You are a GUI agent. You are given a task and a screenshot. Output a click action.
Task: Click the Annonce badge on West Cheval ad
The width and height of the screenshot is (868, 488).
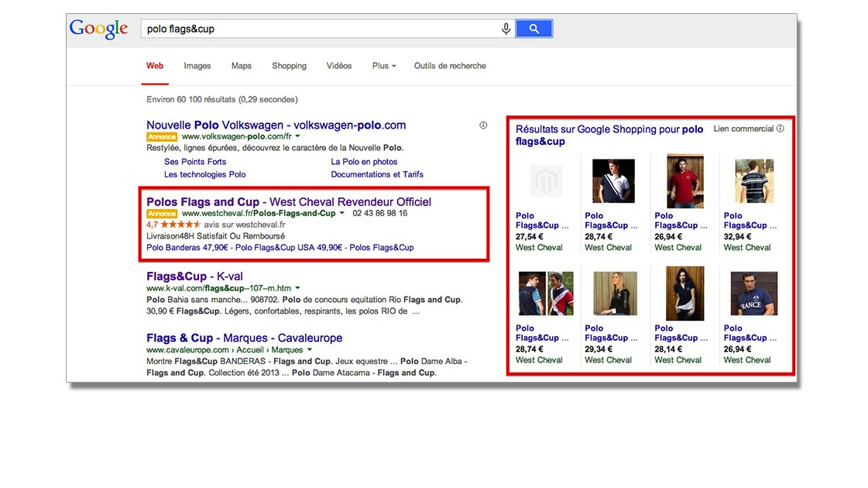162,214
